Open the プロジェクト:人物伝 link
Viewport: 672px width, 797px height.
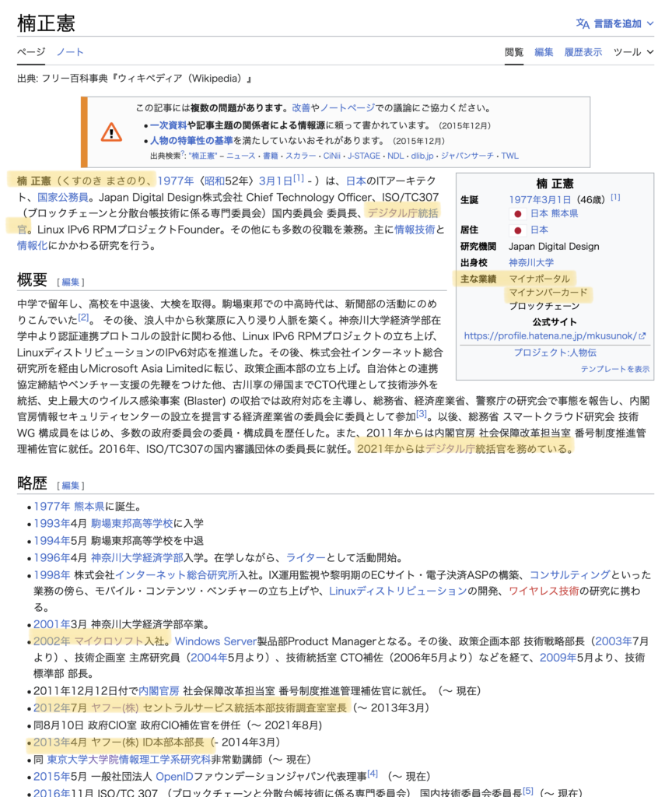click(x=555, y=353)
